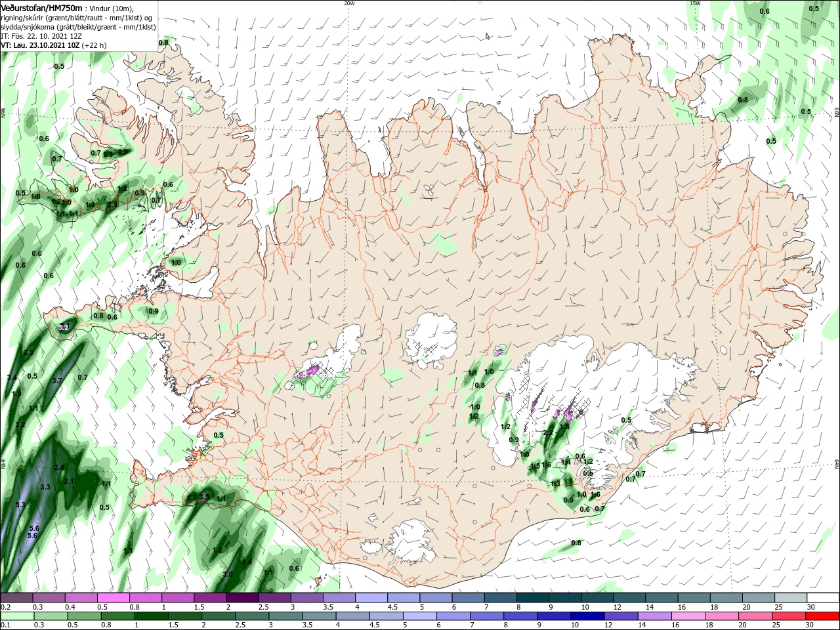Screen dimensions: 840x630
Task: Click the 'VT: Lau. 23.10.2021 10Z' valid time
Action: click(x=40, y=45)
